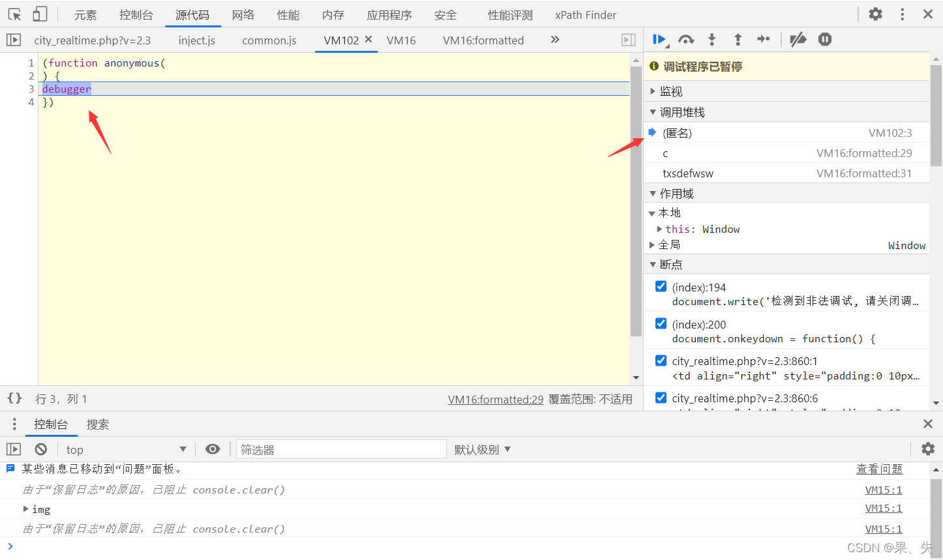Switch to the 搜索 drawer tab
Image resolution: width=943 pixels, height=560 pixels.
pyautogui.click(x=98, y=424)
